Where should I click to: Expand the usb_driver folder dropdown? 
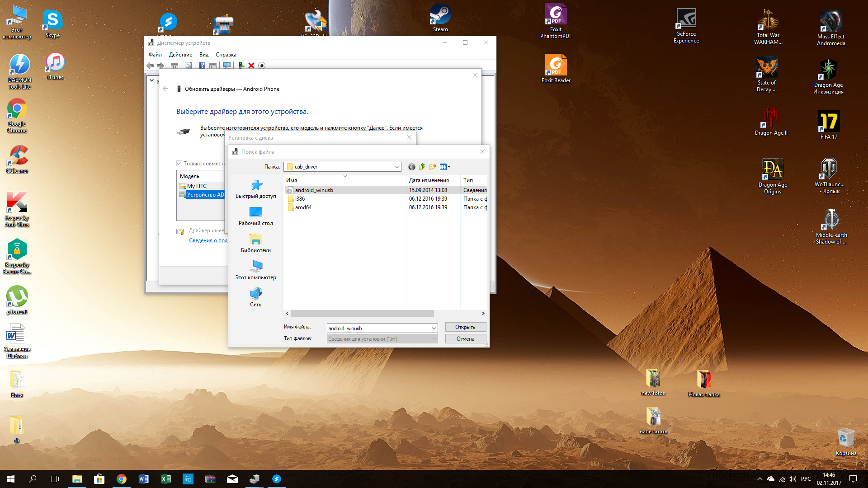397,167
